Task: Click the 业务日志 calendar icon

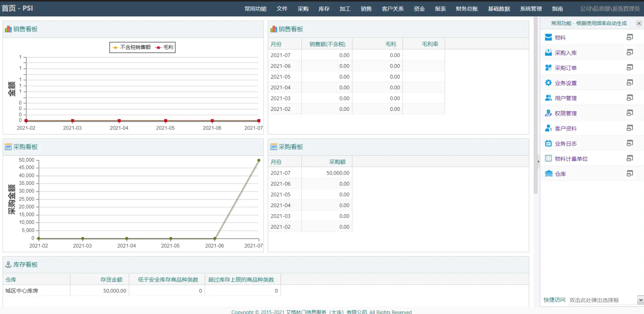Action: [x=548, y=144]
